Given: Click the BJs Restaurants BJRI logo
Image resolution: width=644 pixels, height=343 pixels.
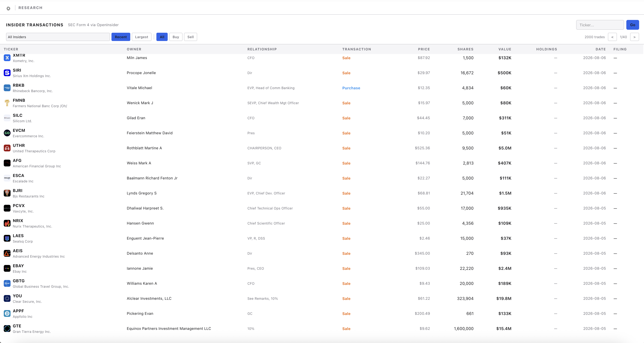Looking at the screenshot, I should [7, 193].
